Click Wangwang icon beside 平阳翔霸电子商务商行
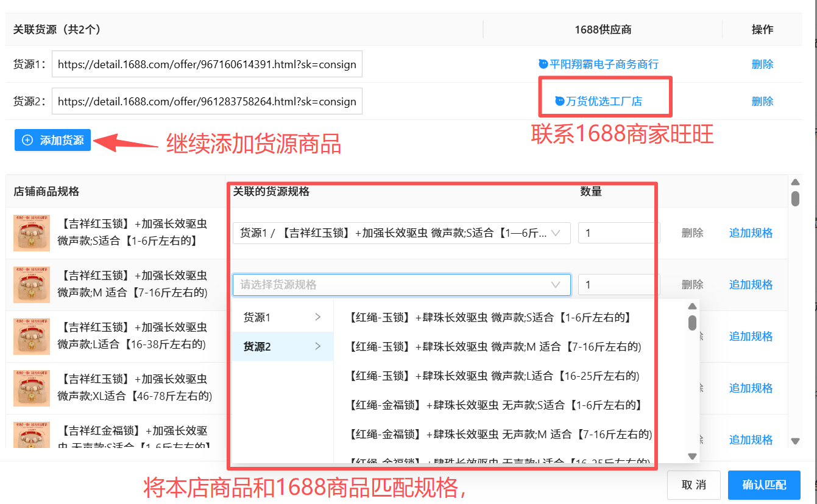 tap(543, 64)
